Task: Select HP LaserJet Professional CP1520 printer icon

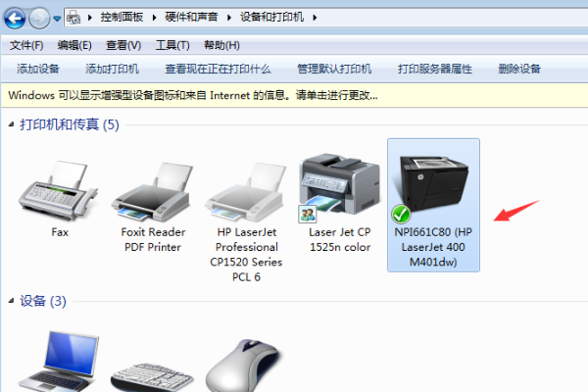Action: coord(245,191)
